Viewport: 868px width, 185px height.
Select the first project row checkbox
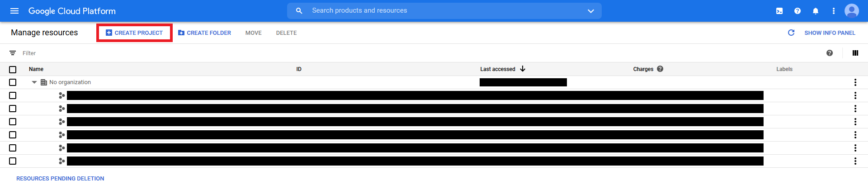[13, 95]
